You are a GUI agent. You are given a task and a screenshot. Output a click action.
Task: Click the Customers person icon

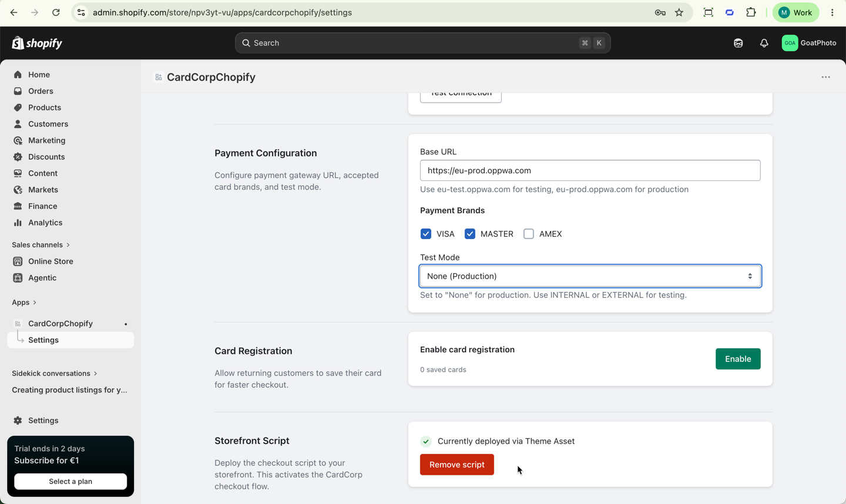tap(18, 124)
